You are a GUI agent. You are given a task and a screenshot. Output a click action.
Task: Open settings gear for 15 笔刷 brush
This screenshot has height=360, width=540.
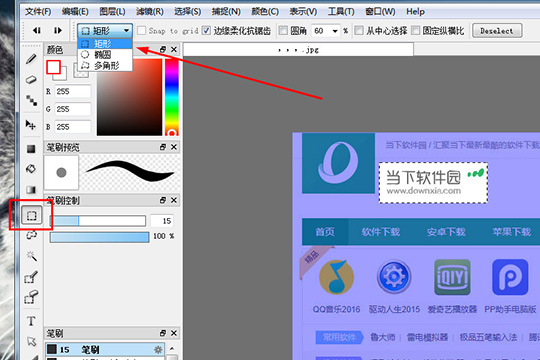pyautogui.click(x=158, y=350)
